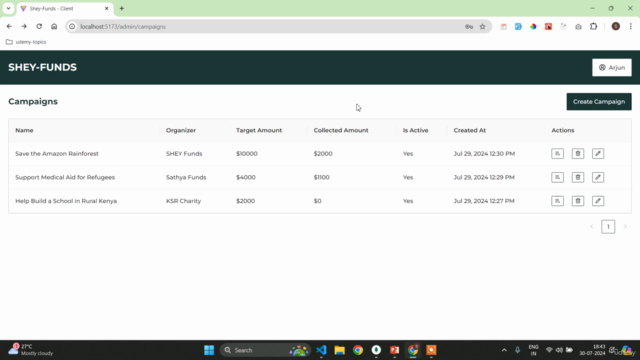Close the Shey-Funds - Client tab
Viewport: 640px width, 360px height.
[107, 9]
